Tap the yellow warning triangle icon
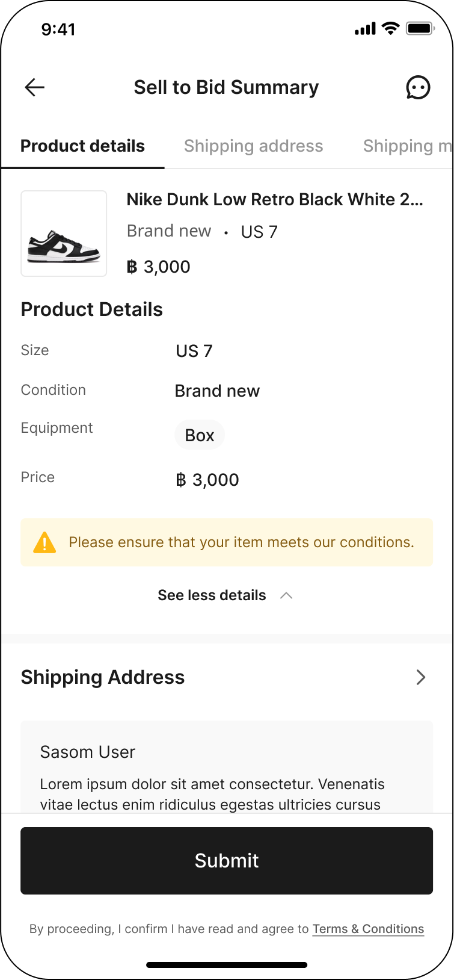This screenshot has height=980, width=454. [44, 542]
